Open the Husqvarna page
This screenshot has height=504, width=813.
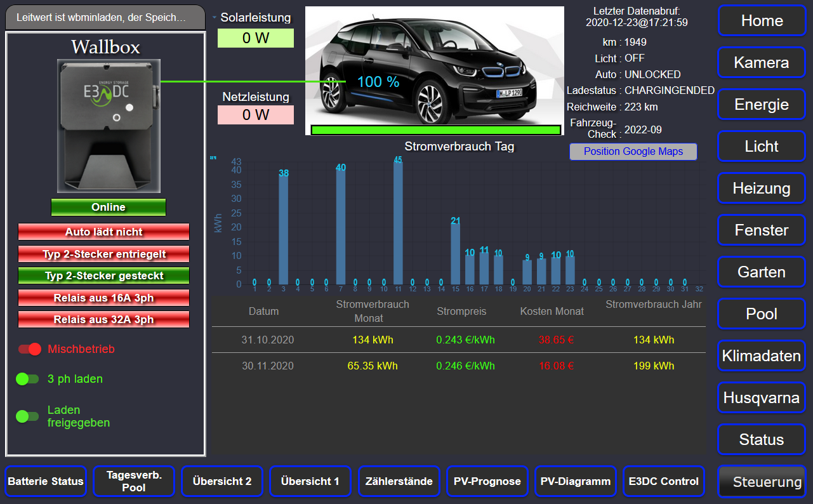(762, 397)
